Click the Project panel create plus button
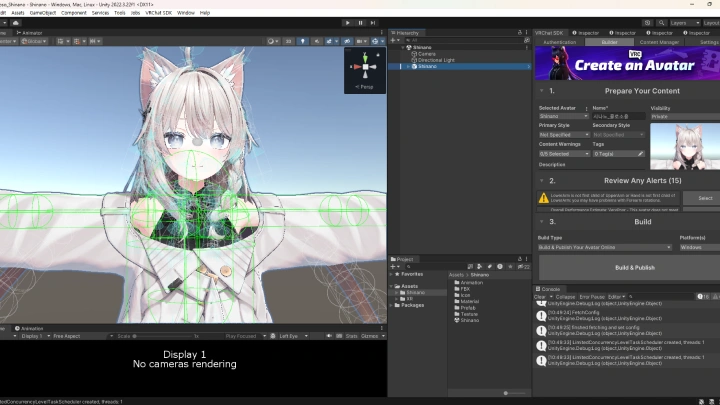The width and height of the screenshot is (720, 405). point(394,267)
